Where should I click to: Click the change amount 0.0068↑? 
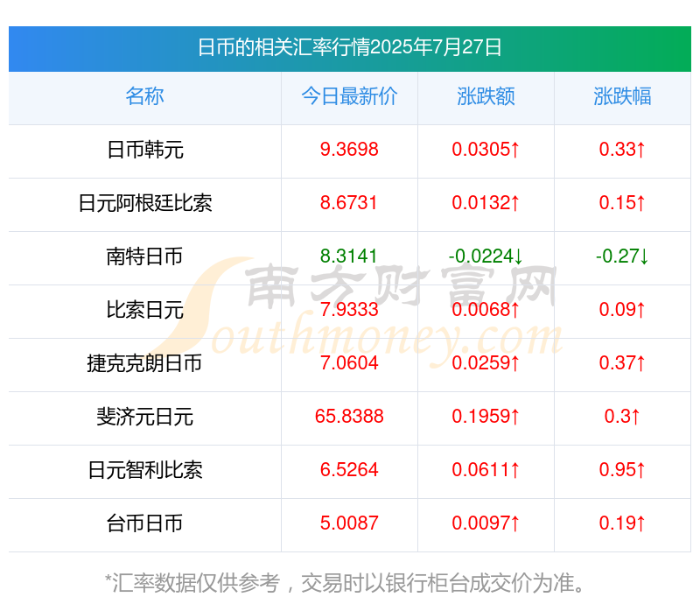(486, 310)
